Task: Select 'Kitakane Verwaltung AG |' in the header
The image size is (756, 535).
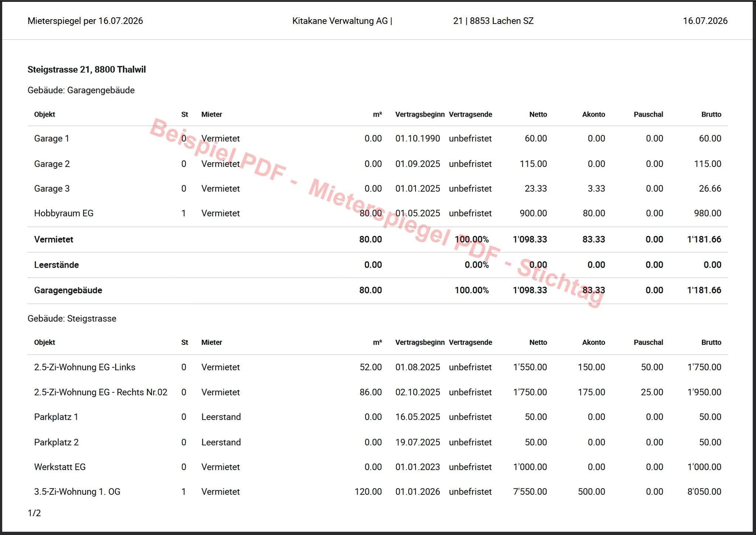Action: pyautogui.click(x=342, y=21)
